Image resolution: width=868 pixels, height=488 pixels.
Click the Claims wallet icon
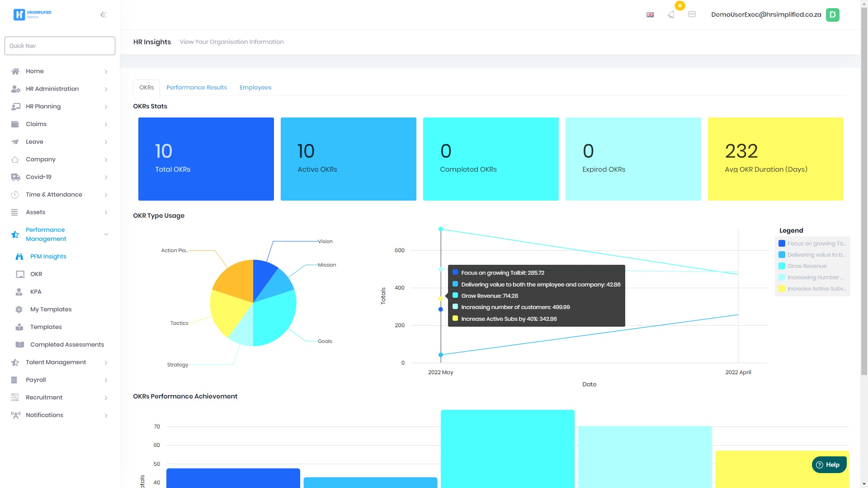coord(15,124)
